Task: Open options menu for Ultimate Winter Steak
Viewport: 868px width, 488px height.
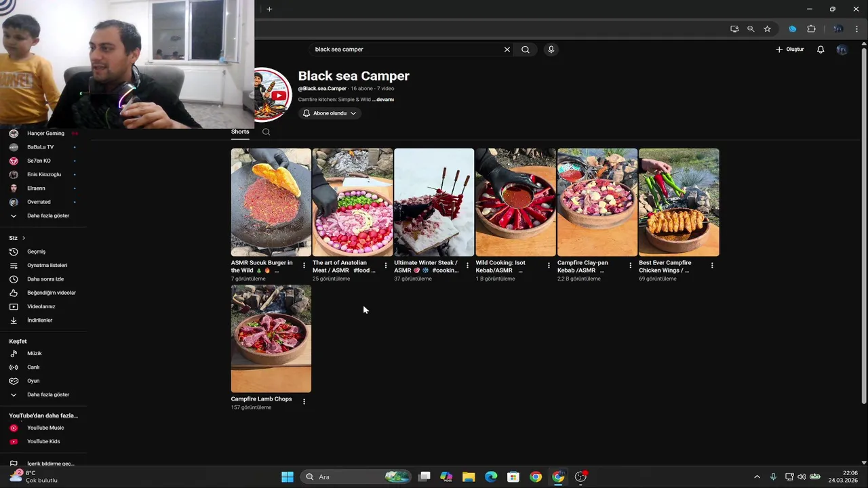Action: (x=467, y=266)
